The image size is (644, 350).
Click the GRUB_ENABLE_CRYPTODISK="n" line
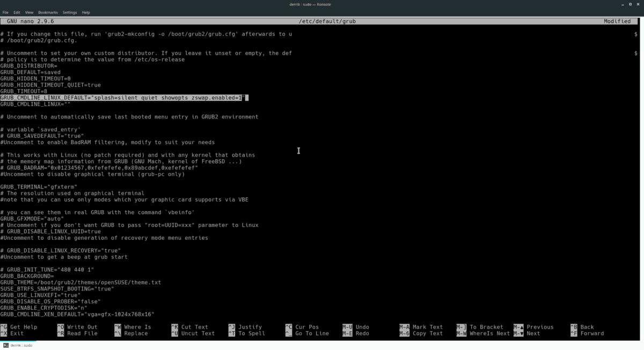[x=44, y=308]
